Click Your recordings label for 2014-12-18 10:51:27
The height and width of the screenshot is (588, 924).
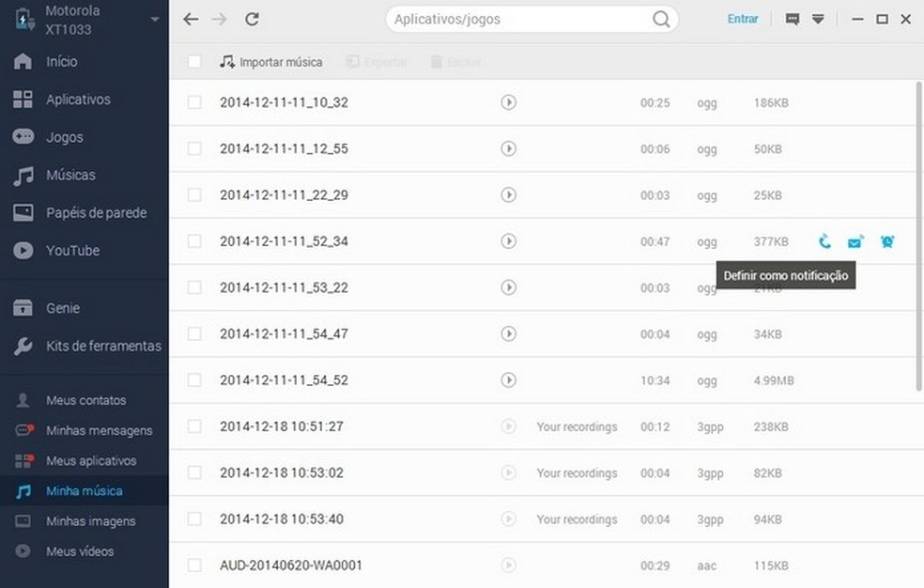[x=577, y=426]
